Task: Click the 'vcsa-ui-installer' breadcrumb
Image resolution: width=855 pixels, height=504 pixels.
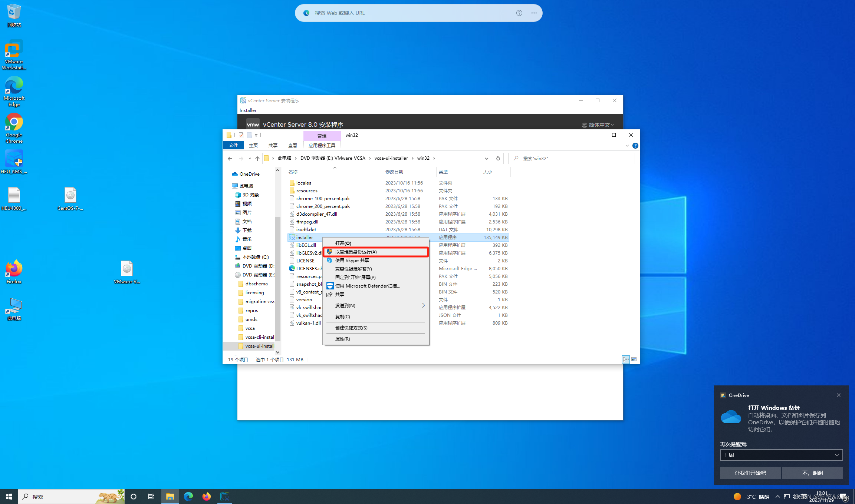Action: pyautogui.click(x=391, y=158)
